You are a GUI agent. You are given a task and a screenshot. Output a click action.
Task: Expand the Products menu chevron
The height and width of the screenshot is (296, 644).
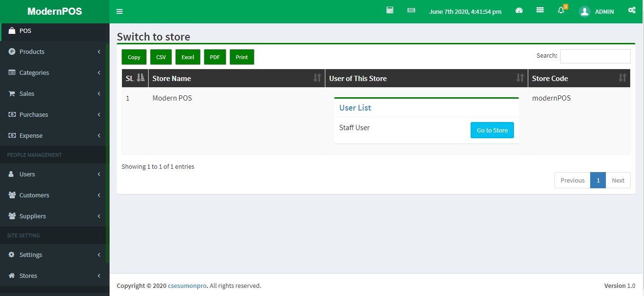pyautogui.click(x=99, y=51)
